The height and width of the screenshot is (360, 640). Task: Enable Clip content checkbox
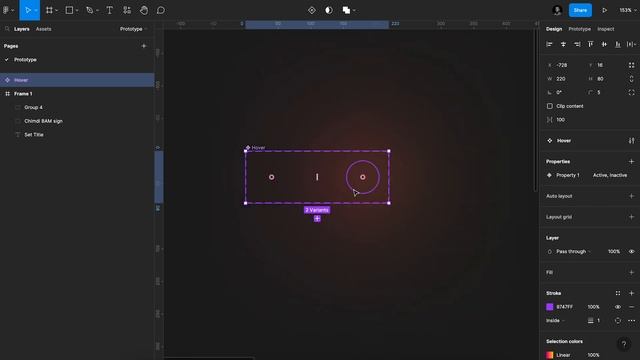550,106
